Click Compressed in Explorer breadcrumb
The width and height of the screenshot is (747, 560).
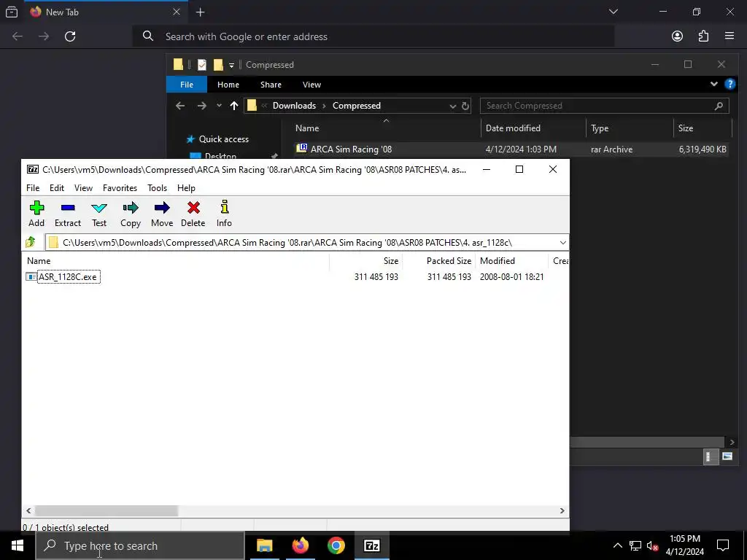coord(356,106)
